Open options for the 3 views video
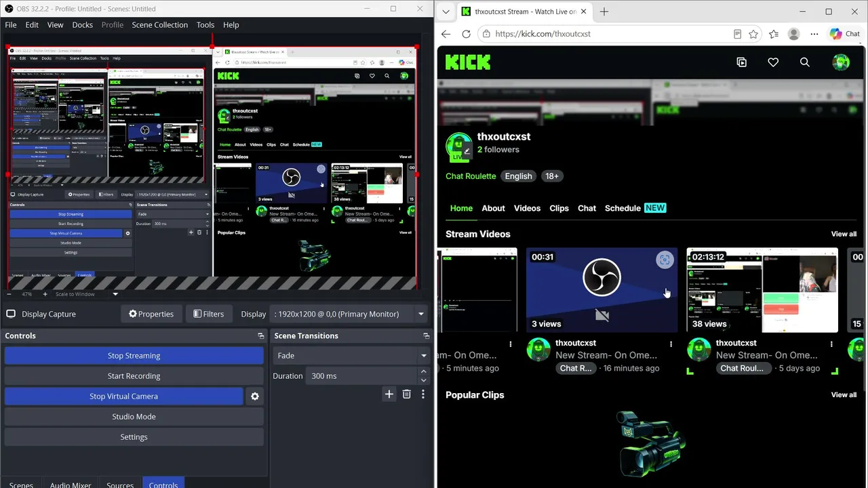Screen dimensions: 868x488 pos(671,344)
